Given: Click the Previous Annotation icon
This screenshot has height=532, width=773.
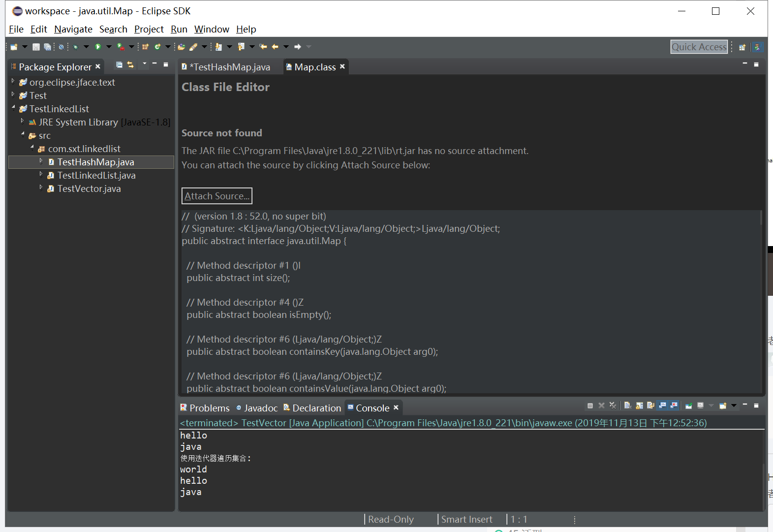Looking at the screenshot, I should [241, 47].
